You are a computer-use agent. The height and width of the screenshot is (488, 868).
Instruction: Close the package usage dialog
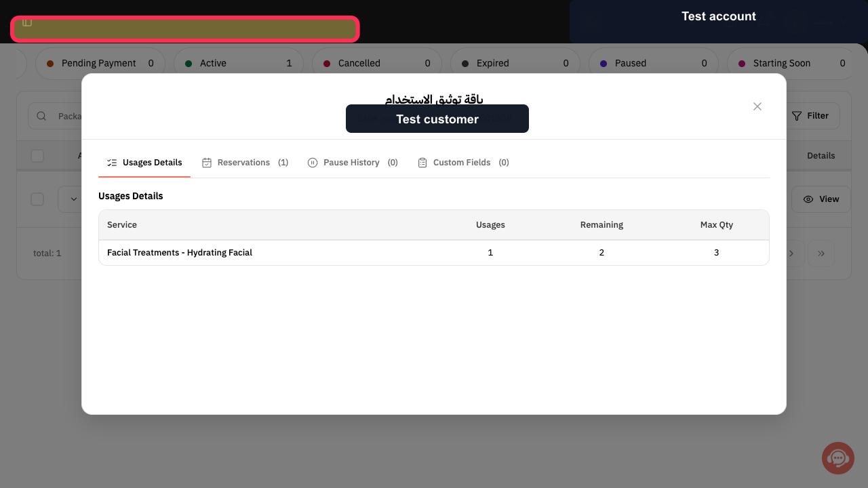pos(757,106)
